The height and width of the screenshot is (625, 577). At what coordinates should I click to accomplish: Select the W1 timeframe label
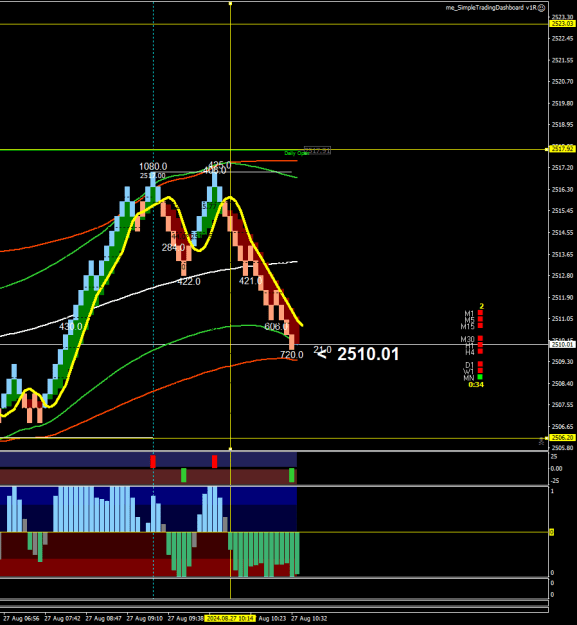[x=468, y=371]
